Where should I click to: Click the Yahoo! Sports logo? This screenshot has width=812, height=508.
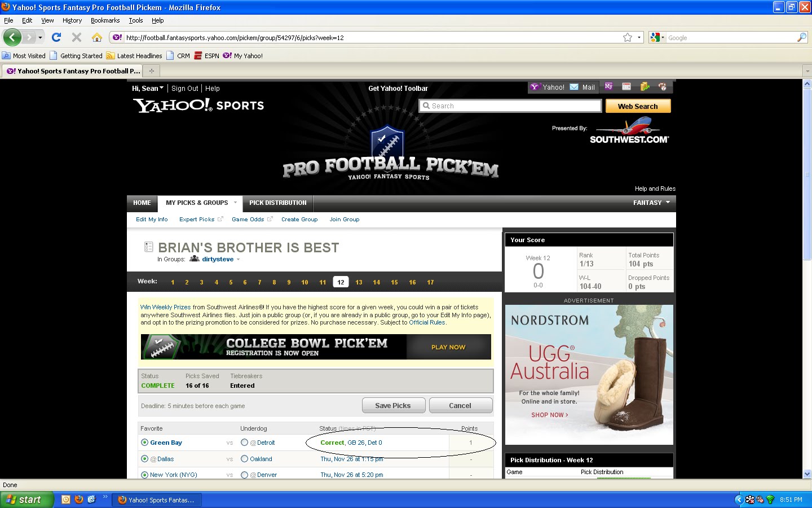(x=198, y=105)
